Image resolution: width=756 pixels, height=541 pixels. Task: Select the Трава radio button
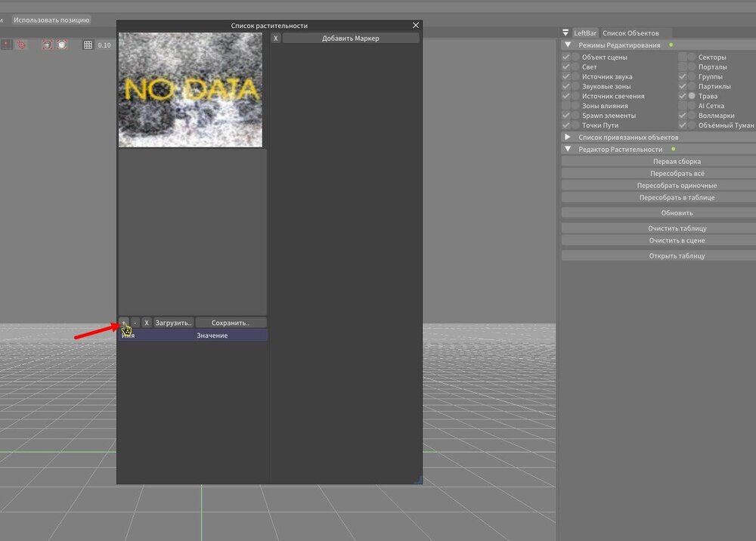(692, 97)
